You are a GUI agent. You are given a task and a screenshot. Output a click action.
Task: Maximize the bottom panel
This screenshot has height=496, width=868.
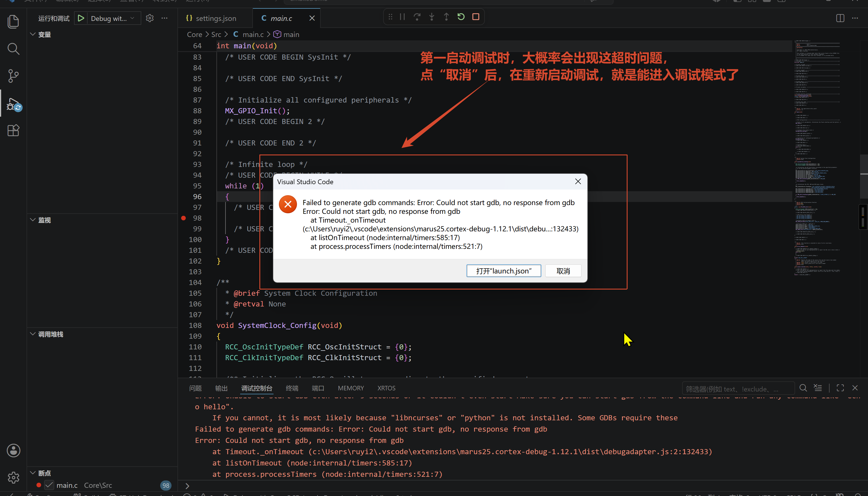point(840,388)
